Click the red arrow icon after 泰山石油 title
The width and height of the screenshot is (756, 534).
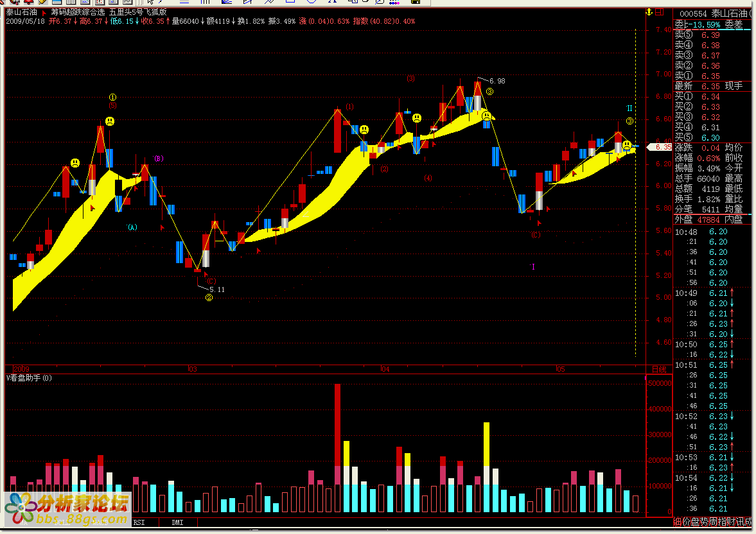point(44,13)
